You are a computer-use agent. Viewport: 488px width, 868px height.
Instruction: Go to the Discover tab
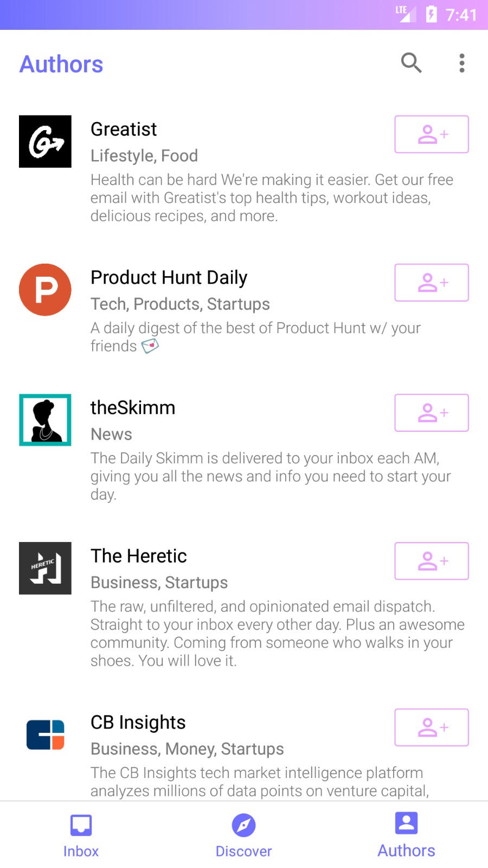(243, 835)
